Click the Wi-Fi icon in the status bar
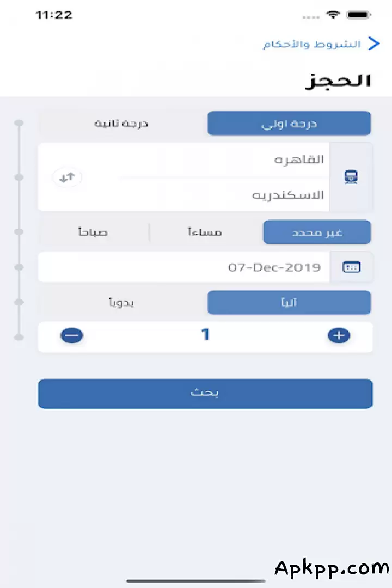The height and width of the screenshot is (588, 392). [333, 15]
